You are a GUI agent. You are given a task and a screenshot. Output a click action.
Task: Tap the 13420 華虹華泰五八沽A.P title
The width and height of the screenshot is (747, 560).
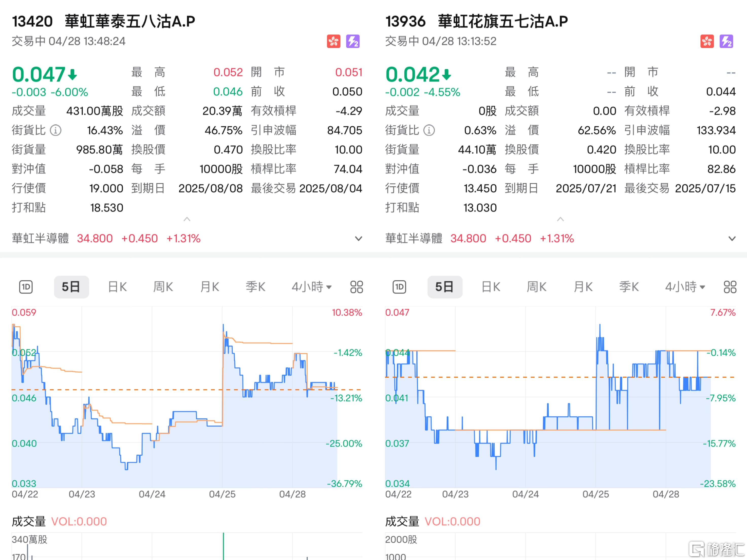coord(104,21)
